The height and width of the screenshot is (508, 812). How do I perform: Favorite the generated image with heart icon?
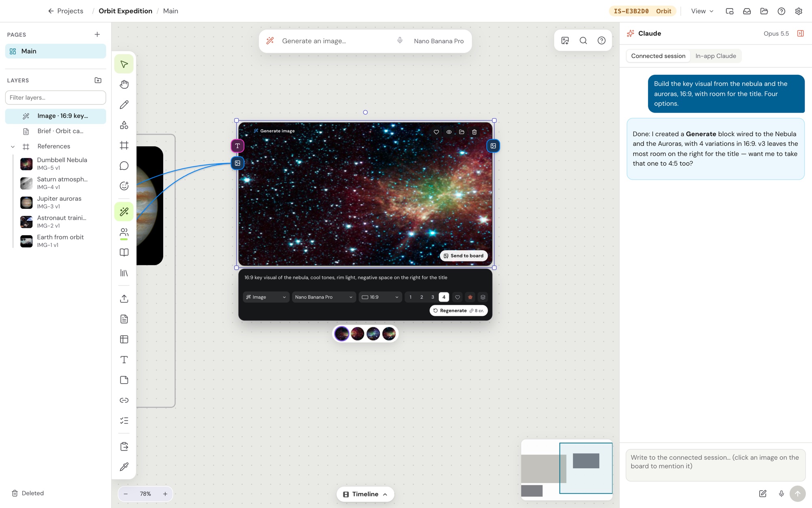436,132
